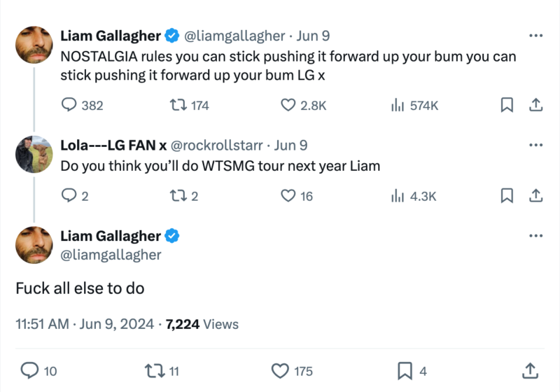Reply to Lola's WTSMG tour tweet

pos(71,196)
